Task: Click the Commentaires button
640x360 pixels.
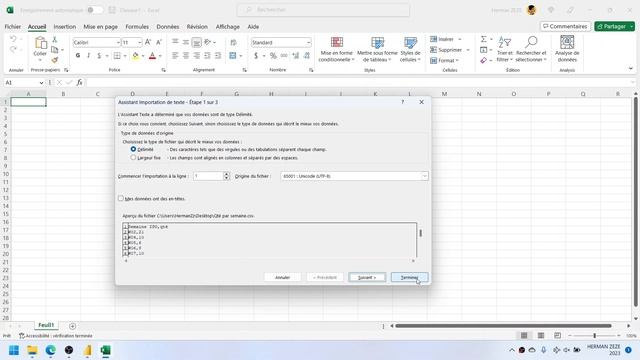Action: (565, 26)
